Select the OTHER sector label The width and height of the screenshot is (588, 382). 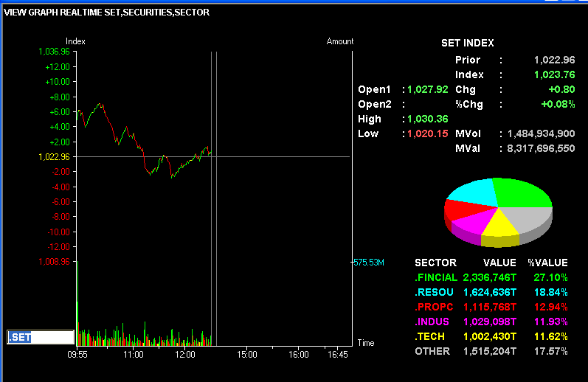[432, 351]
